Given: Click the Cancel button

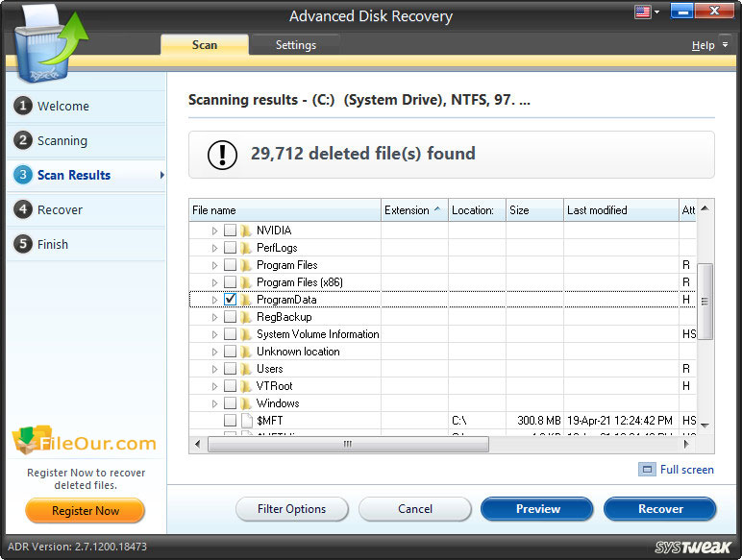Looking at the screenshot, I should pos(415,509).
